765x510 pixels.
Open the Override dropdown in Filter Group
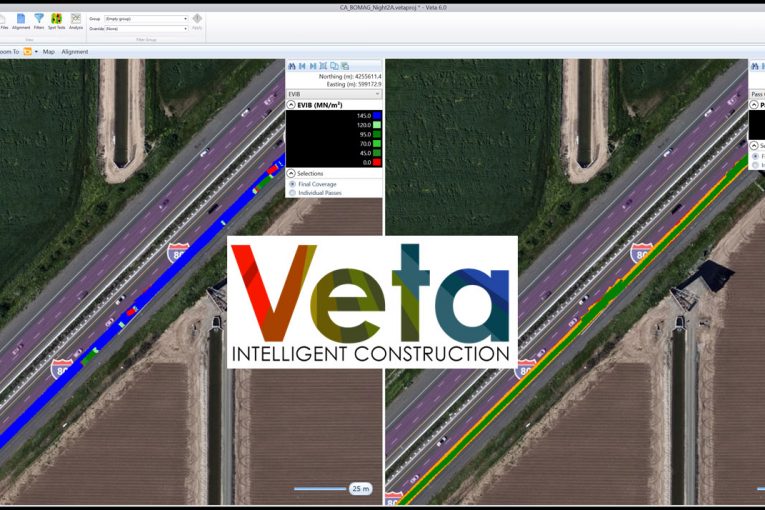(146, 28)
